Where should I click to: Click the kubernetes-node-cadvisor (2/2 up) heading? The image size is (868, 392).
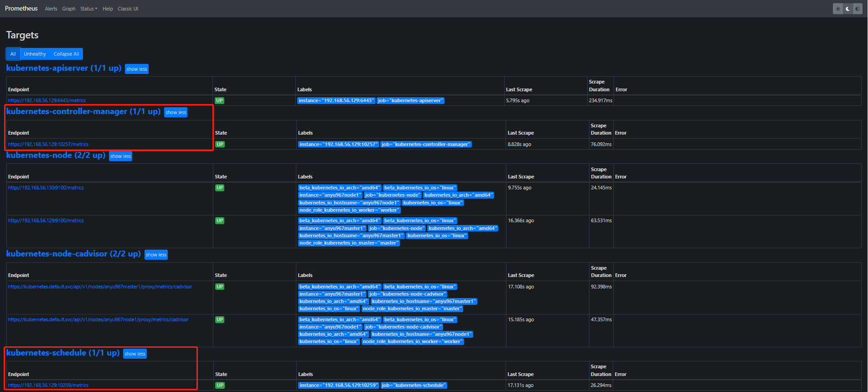tap(73, 254)
